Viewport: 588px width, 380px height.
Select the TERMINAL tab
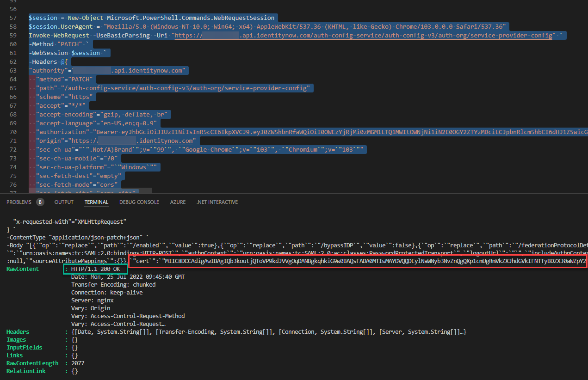[x=96, y=202]
